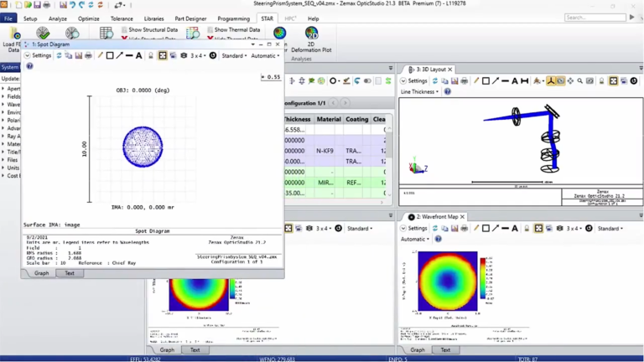Screen dimensions: 644x362
Task: Click the reset clock icon in Spot Diagram toolbar
Action: click(x=213, y=55)
